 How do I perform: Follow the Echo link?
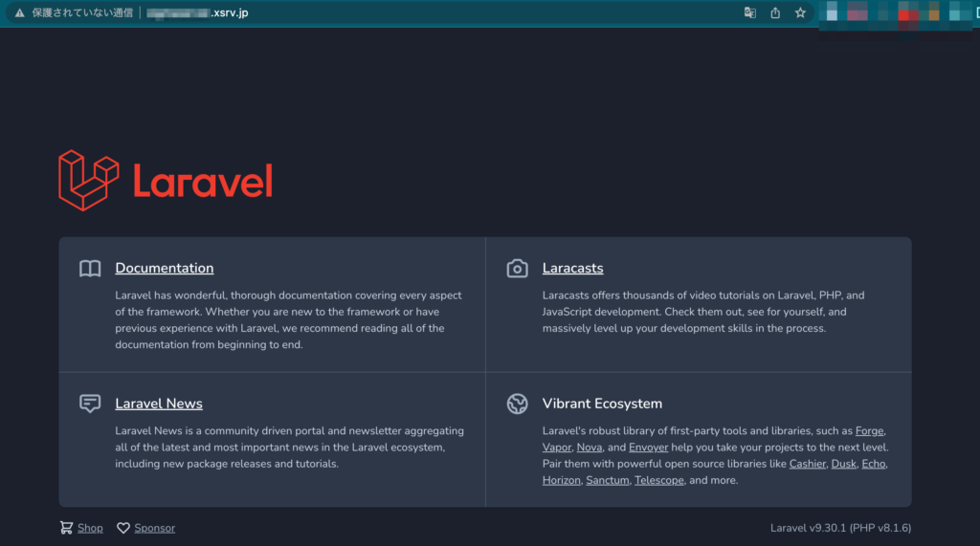874,464
